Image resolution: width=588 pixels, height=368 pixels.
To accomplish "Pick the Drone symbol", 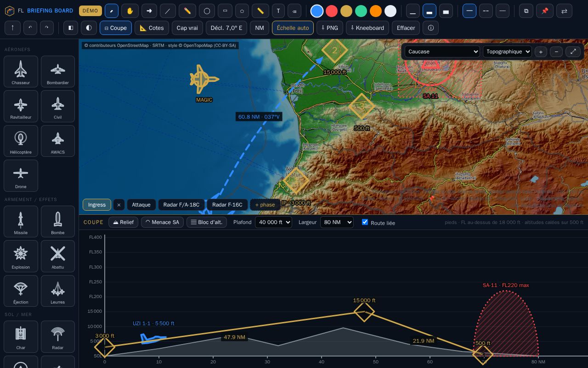I will pos(21,176).
